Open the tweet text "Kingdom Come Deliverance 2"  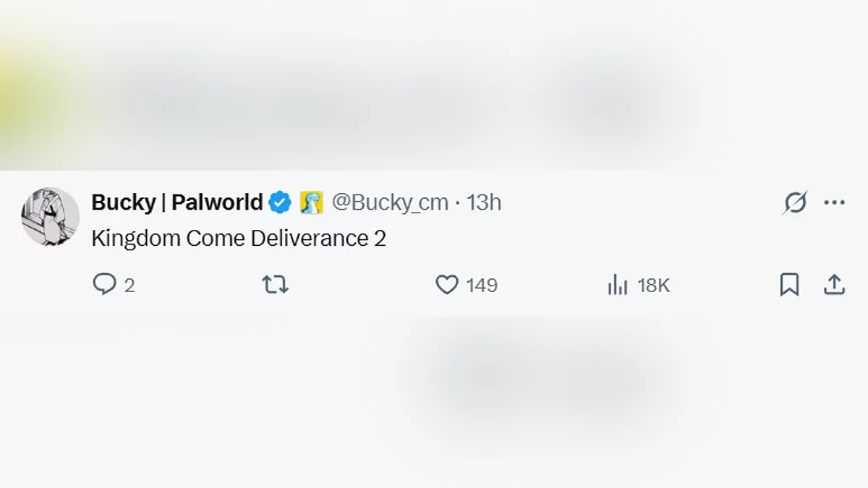point(239,239)
